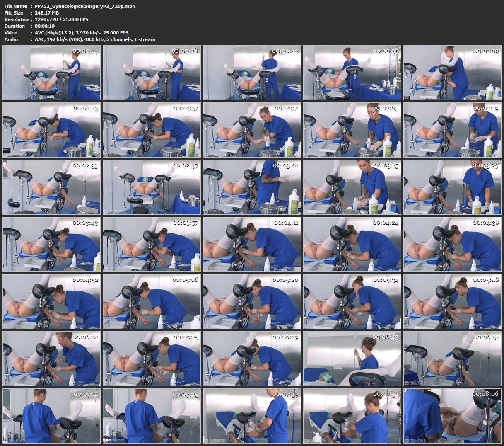The height and width of the screenshot is (446, 504).
Task: Click the frame marked 00:03:43
Action: pos(51,245)
